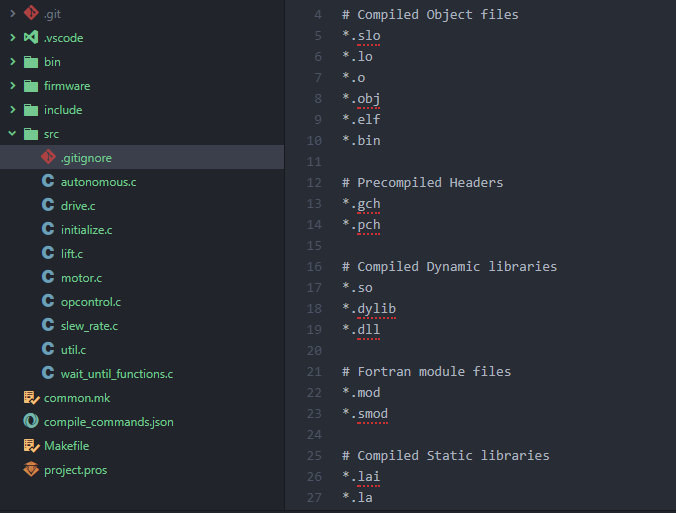Open motor.c file
This screenshot has height=513, width=676.
81,278
